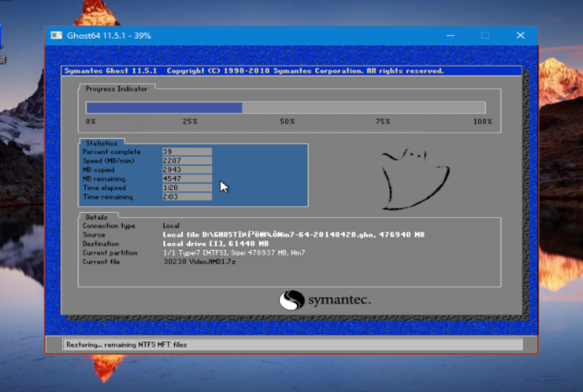Click the Percent complete label
This screenshot has width=583, height=392.
tap(112, 151)
